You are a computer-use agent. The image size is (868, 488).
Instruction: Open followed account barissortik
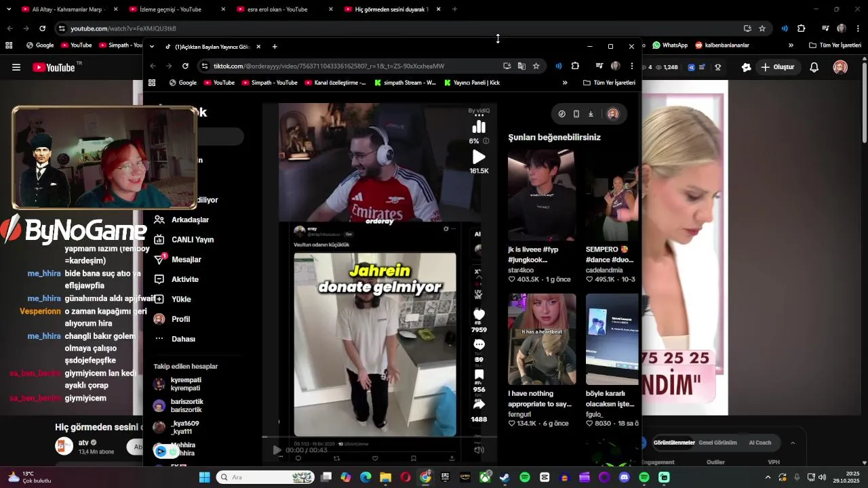tap(178, 406)
